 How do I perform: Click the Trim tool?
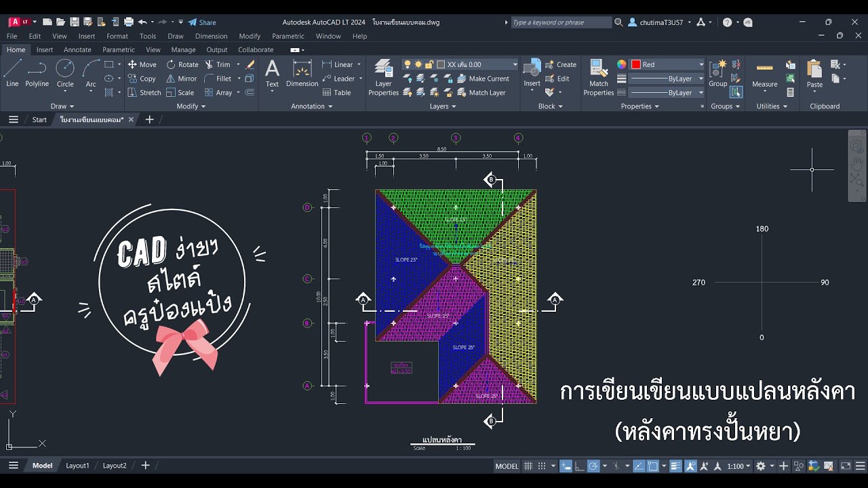(x=217, y=64)
